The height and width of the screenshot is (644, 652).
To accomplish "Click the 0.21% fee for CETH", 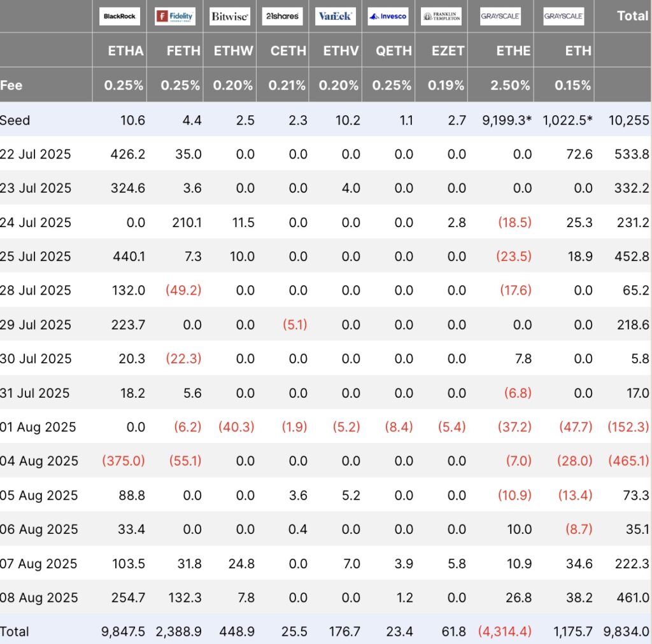I will (287, 85).
